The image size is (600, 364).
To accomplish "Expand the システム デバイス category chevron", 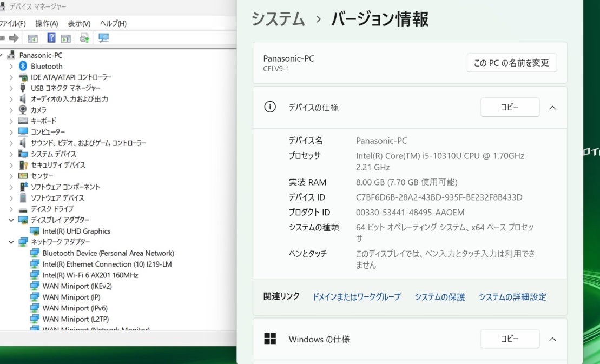I will pos(11,154).
